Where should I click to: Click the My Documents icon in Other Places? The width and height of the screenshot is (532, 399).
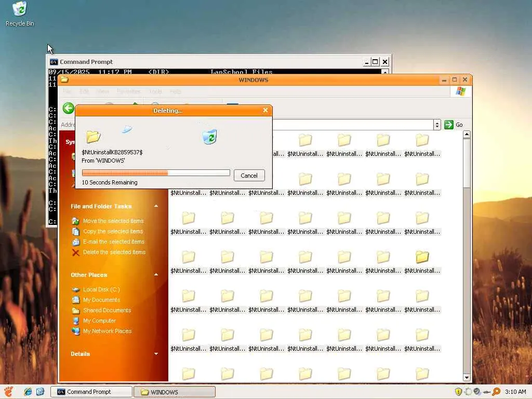(x=76, y=300)
